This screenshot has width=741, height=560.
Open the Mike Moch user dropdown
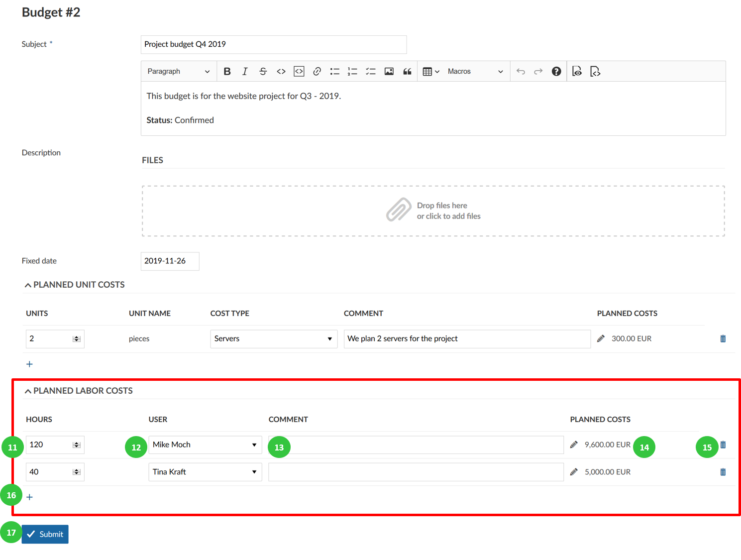pyautogui.click(x=205, y=445)
